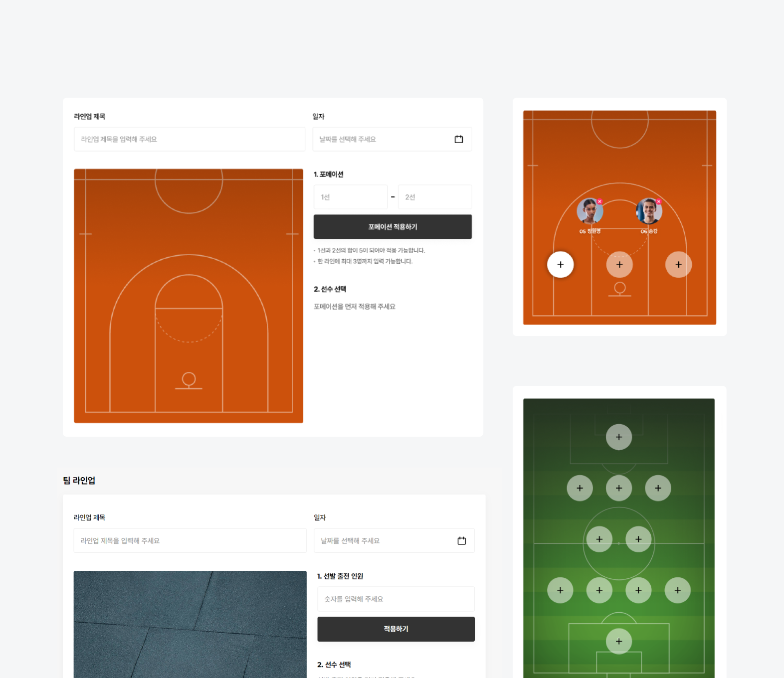The width and height of the screenshot is (784, 678).
Task: Click the leftmost plus in the four-player soccer row
Action: coord(560,590)
